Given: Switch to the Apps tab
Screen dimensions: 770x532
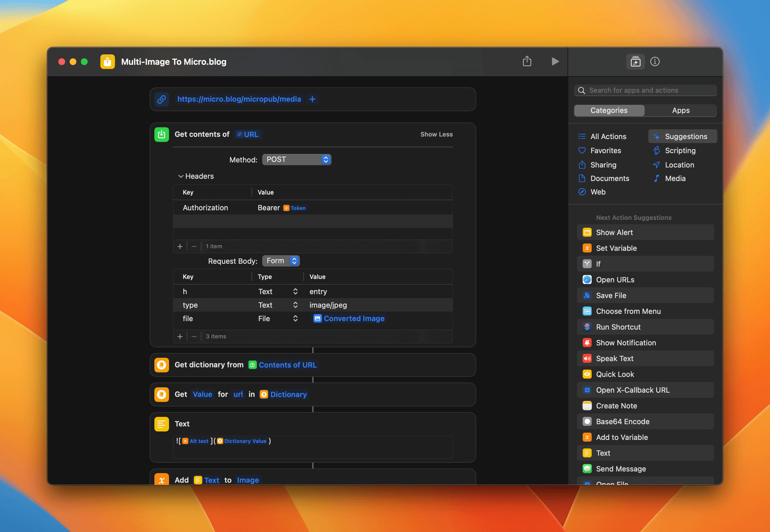Looking at the screenshot, I should pyautogui.click(x=681, y=110).
